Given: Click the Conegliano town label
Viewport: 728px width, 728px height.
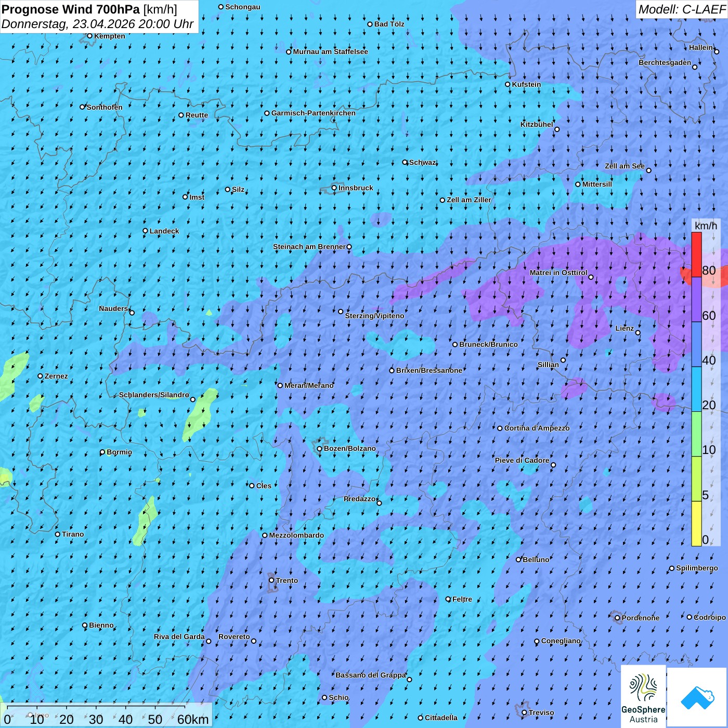Looking at the screenshot, I should pos(561,641).
